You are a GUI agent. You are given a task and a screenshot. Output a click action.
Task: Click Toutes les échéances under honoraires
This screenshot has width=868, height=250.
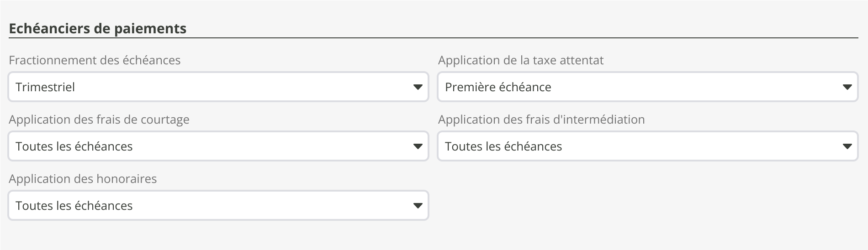point(74,206)
